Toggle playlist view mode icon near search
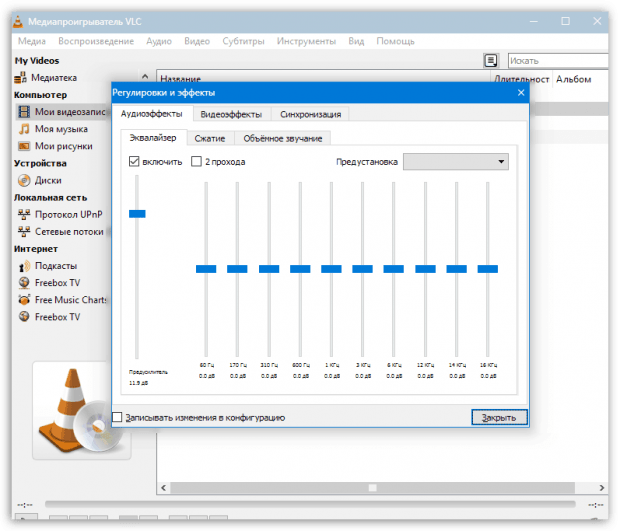Image resolution: width=620 pixels, height=531 pixels. [491, 60]
